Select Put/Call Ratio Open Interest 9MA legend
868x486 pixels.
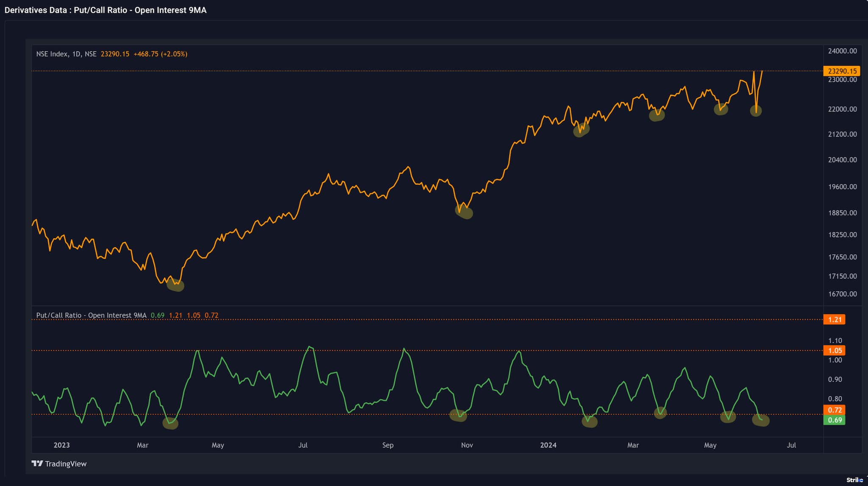point(91,316)
